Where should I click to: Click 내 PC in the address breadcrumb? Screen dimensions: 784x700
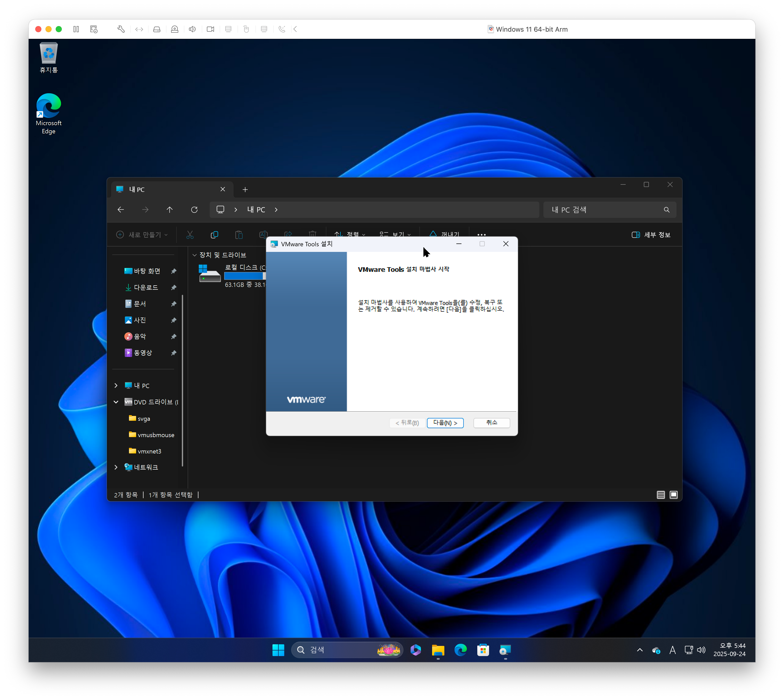[x=256, y=209]
